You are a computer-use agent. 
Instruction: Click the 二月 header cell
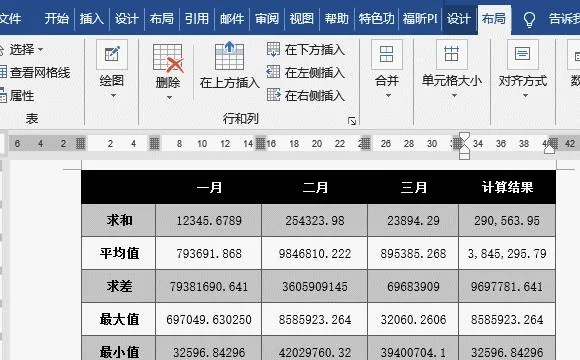pyautogui.click(x=315, y=187)
